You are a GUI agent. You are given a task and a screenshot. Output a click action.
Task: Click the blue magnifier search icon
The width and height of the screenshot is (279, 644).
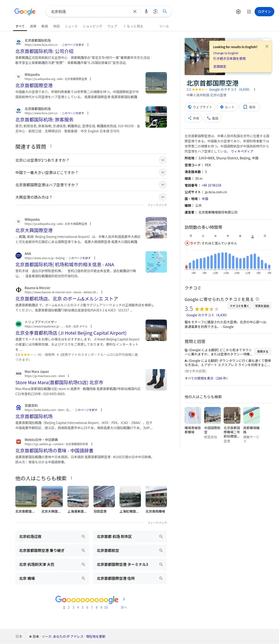[x=165, y=11]
